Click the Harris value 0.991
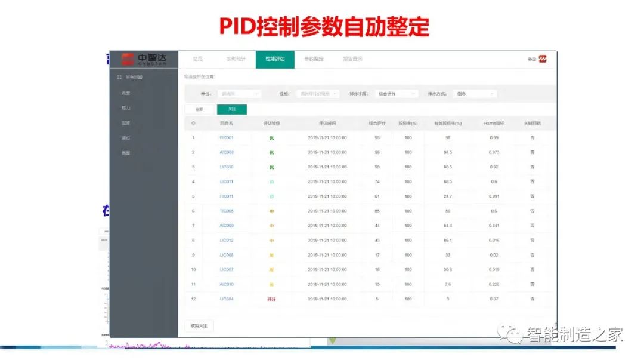 [494, 196]
